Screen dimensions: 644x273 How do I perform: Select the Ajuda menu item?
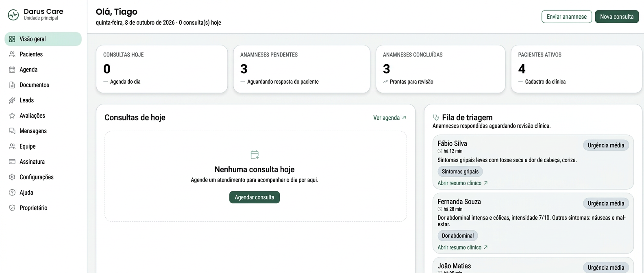(x=43, y=193)
